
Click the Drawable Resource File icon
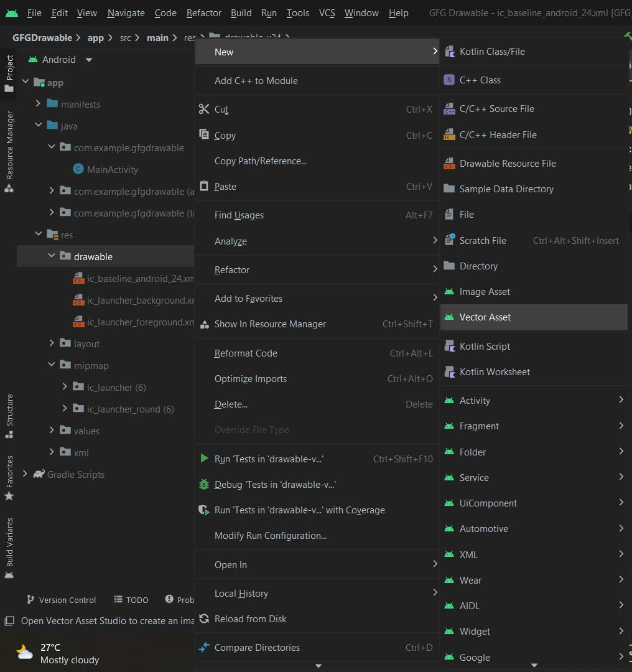tap(449, 163)
